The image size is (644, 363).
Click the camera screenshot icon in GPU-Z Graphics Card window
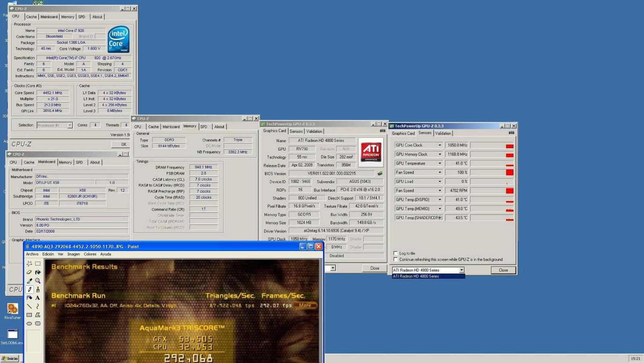tap(382, 131)
